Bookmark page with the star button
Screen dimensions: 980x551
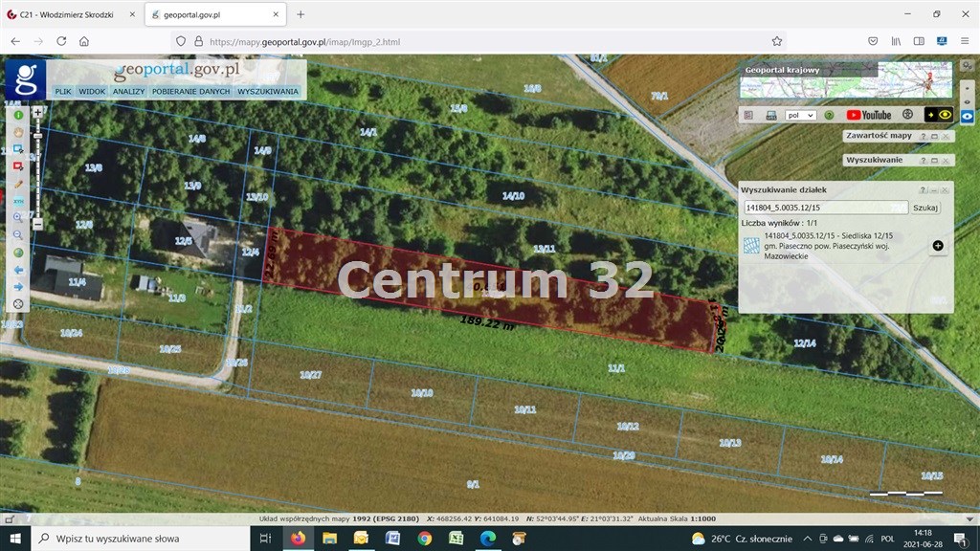point(777,42)
